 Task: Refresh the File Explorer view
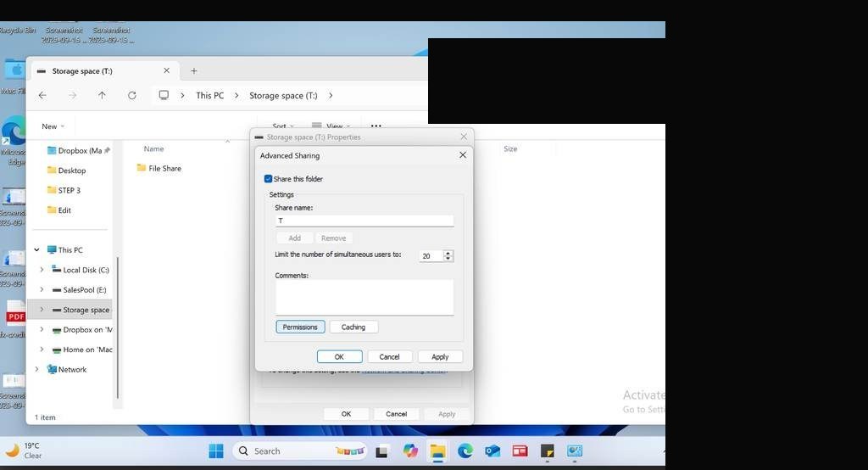[x=131, y=95]
